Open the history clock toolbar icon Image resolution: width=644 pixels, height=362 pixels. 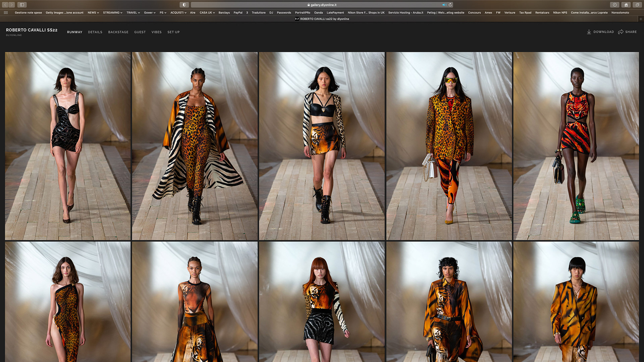point(614,5)
